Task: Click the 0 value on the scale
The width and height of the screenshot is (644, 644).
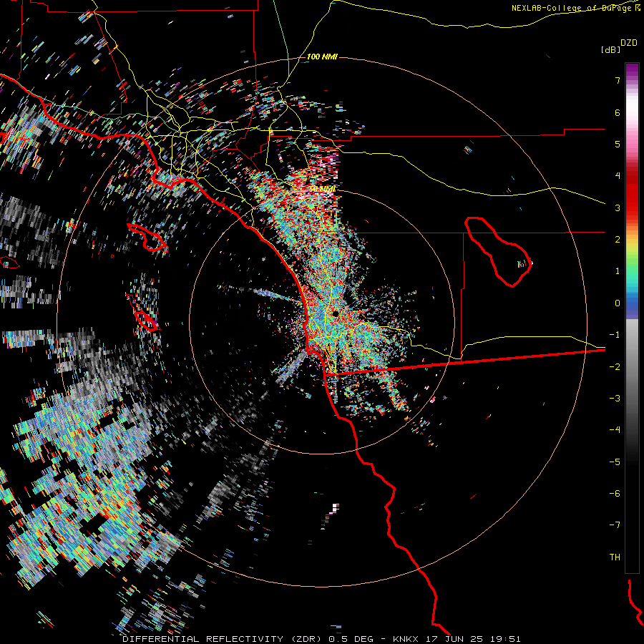Action: pos(618,303)
